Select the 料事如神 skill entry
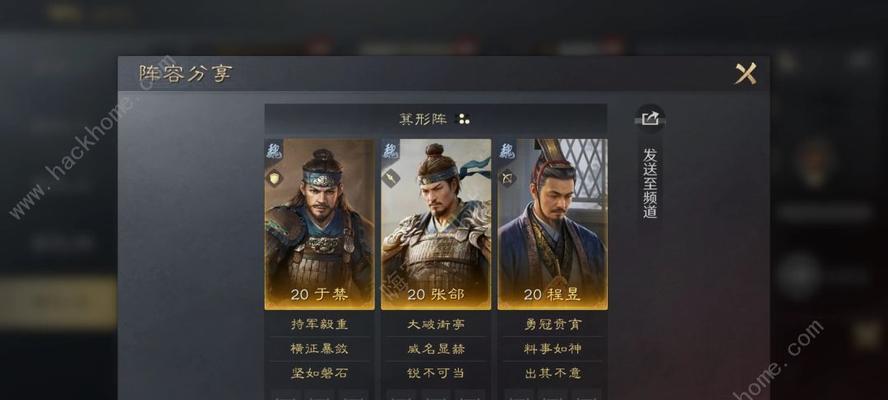 coord(553,349)
